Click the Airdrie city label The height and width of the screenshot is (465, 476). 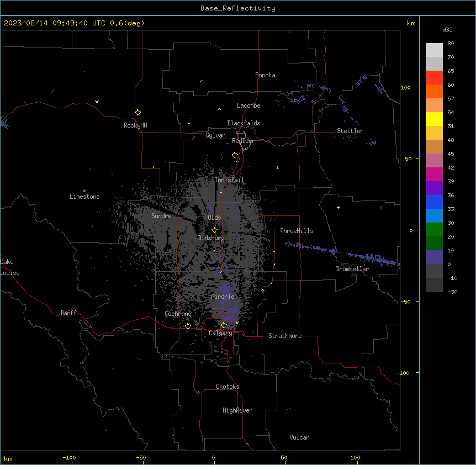tap(223, 297)
